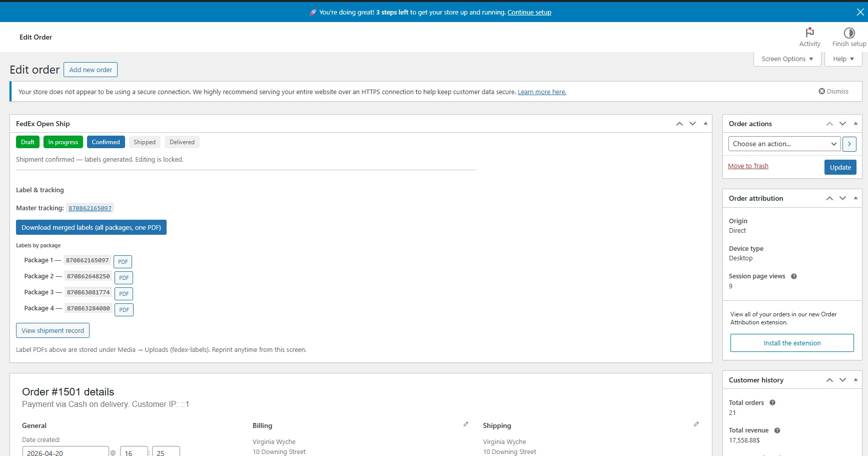This screenshot has height=456, width=868.
Task: Download Package 1 label PDF
Action: (x=123, y=262)
